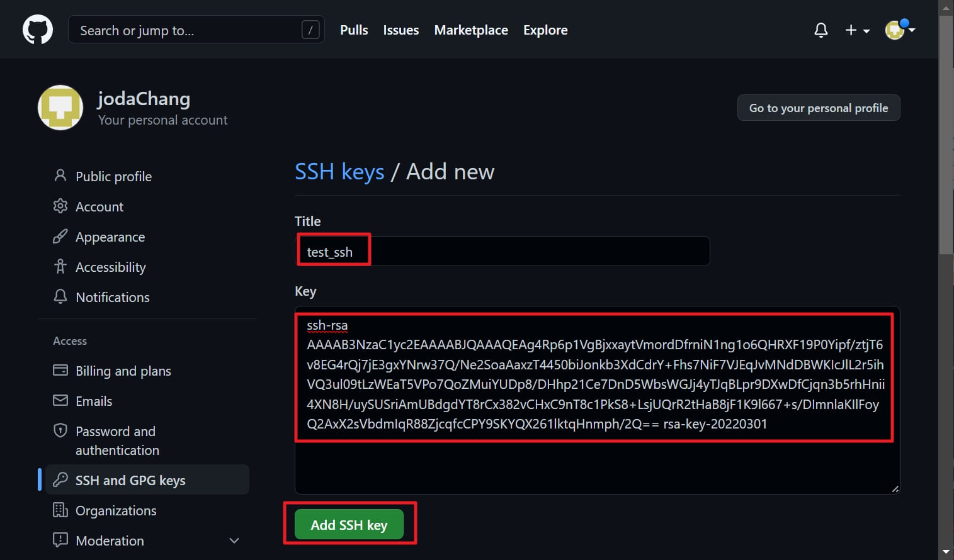Click the slash shortcut hint in search
This screenshot has height=560, width=954.
click(310, 30)
